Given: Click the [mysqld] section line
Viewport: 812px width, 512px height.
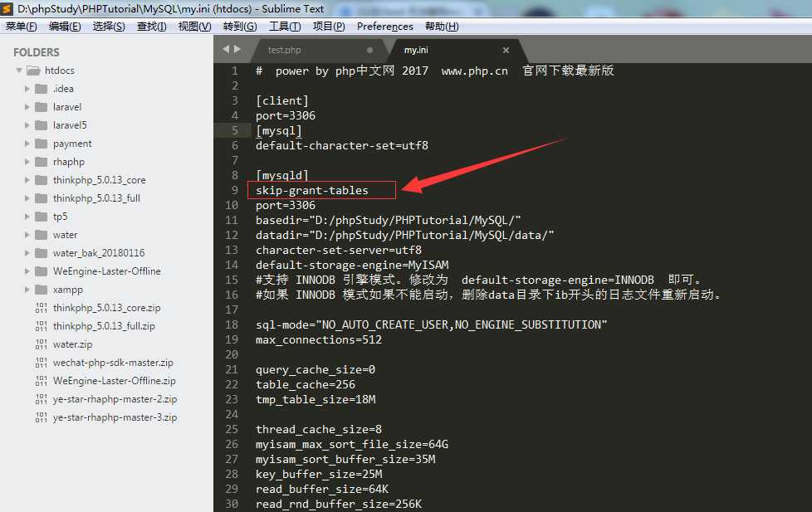Looking at the screenshot, I should point(281,175).
